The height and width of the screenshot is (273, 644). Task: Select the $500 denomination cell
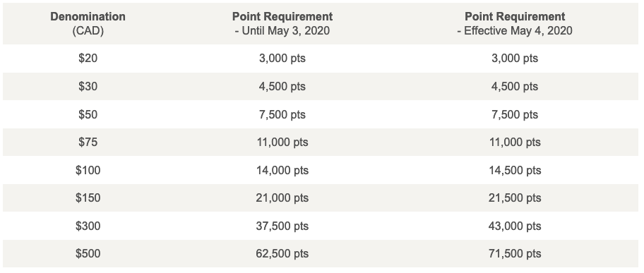[x=88, y=254]
